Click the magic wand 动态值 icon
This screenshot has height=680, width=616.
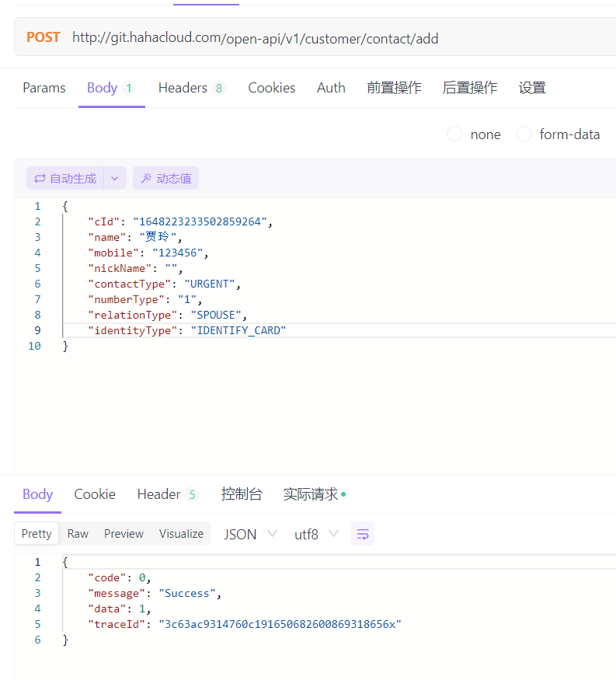[x=147, y=178]
